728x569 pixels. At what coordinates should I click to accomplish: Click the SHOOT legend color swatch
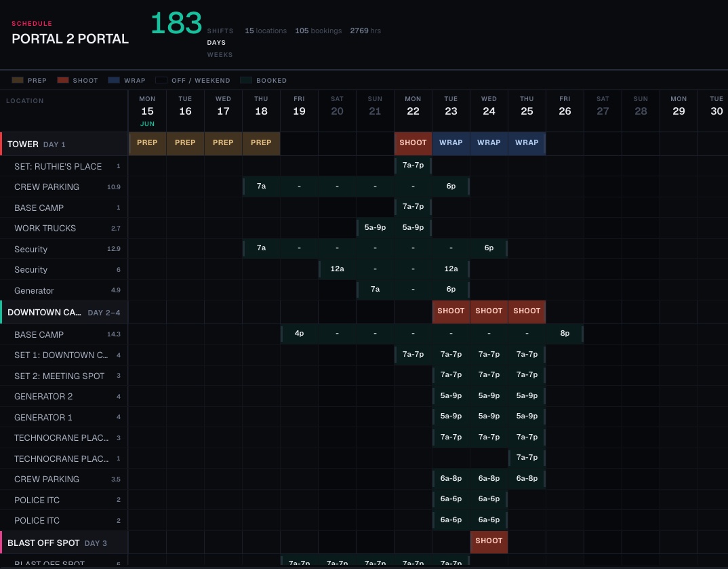pos(63,80)
